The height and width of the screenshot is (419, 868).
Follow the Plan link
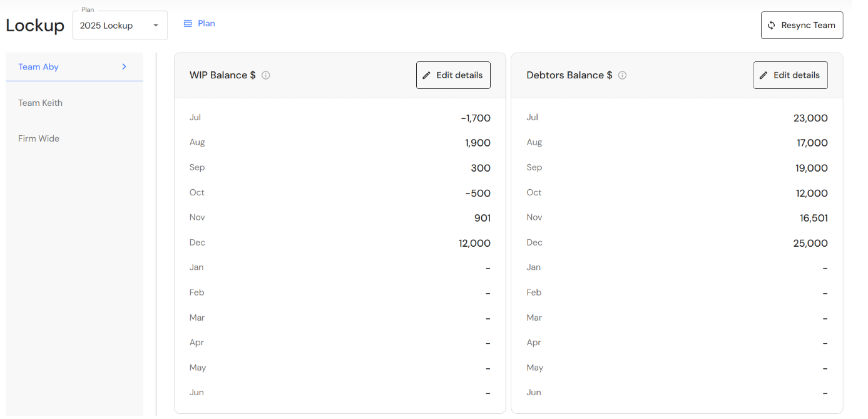(x=207, y=24)
